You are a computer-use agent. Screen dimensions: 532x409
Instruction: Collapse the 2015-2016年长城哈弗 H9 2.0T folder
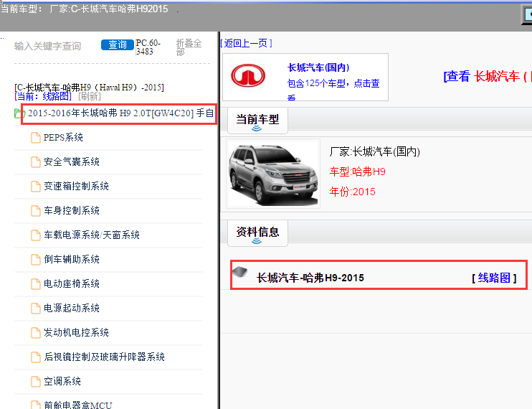[x=120, y=113]
